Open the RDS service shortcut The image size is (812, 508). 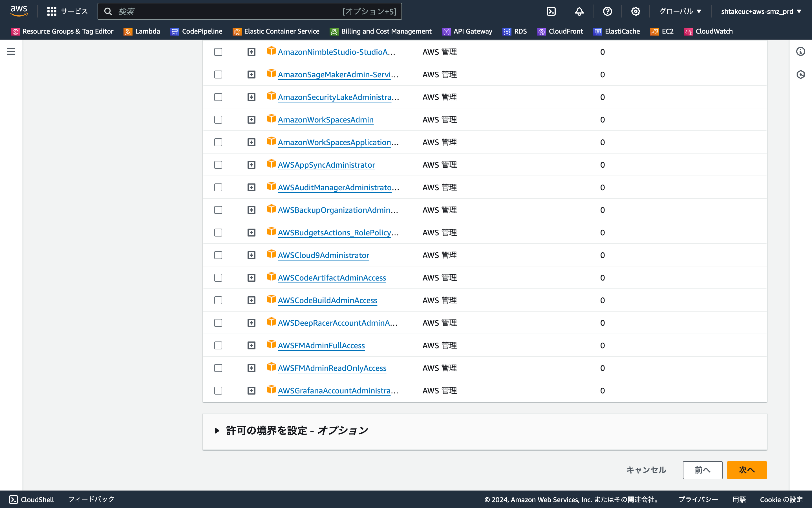[x=515, y=31]
